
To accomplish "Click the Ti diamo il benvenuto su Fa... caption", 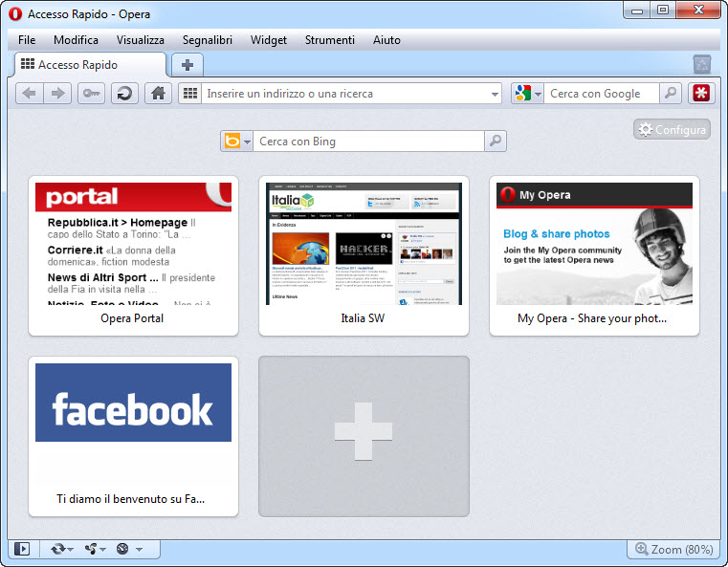I will pos(130,499).
